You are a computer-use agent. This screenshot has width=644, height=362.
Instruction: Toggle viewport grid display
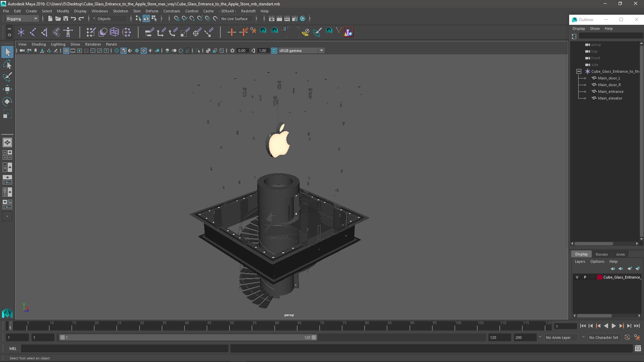click(x=66, y=51)
